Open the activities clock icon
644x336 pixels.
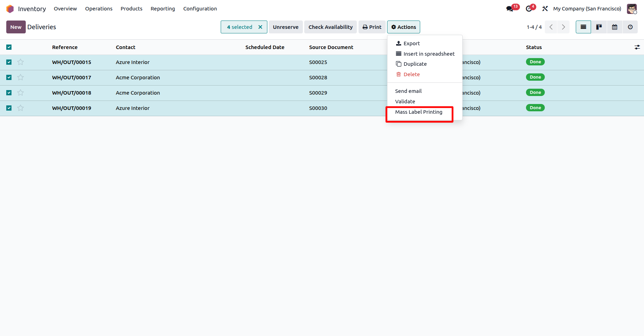(529, 9)
